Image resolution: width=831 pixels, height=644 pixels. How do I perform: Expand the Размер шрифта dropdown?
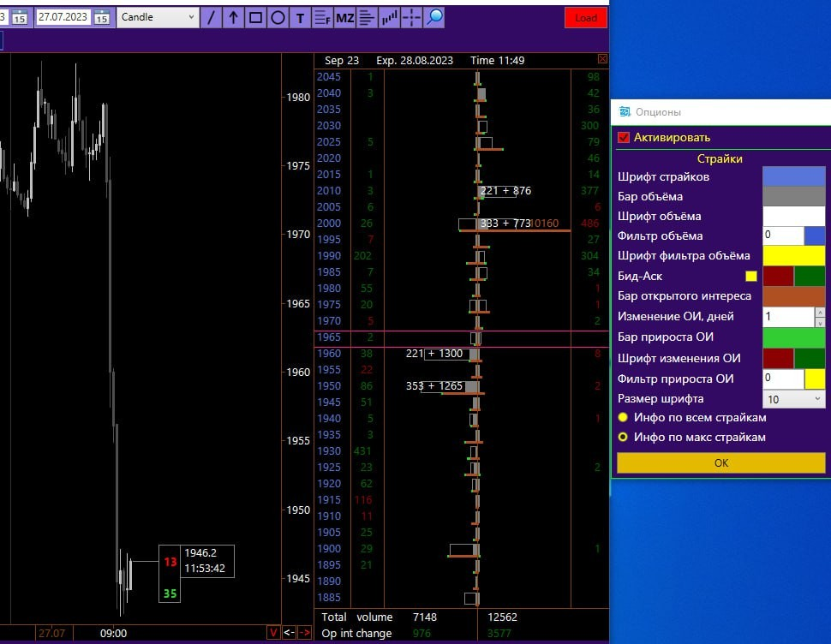tap(793, 398)
